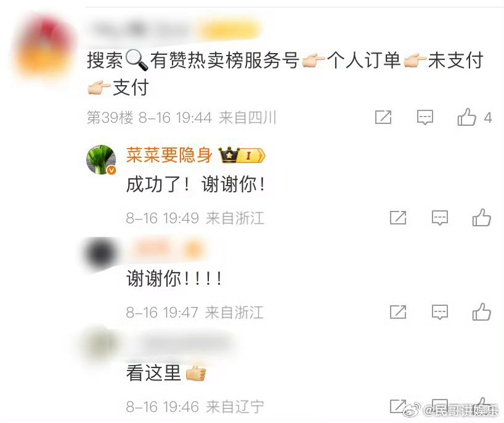Comment on the 谢谢你!!!! reply at 19:47
The width and height of the screenshot is (504, 423).
(x=440, y=312)
